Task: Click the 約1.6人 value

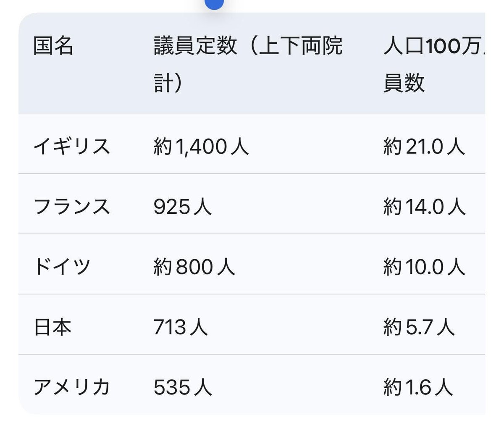Action: [x=418, y=387]
